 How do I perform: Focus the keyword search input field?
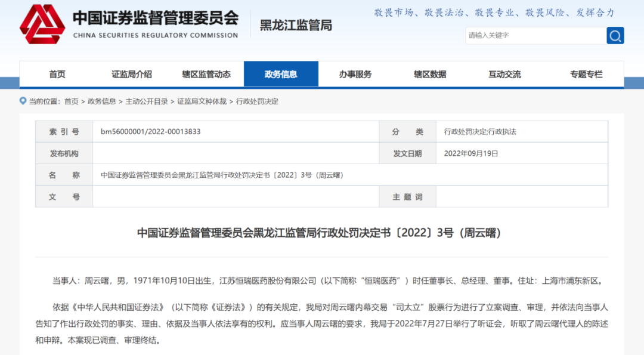tap(535, 36)
